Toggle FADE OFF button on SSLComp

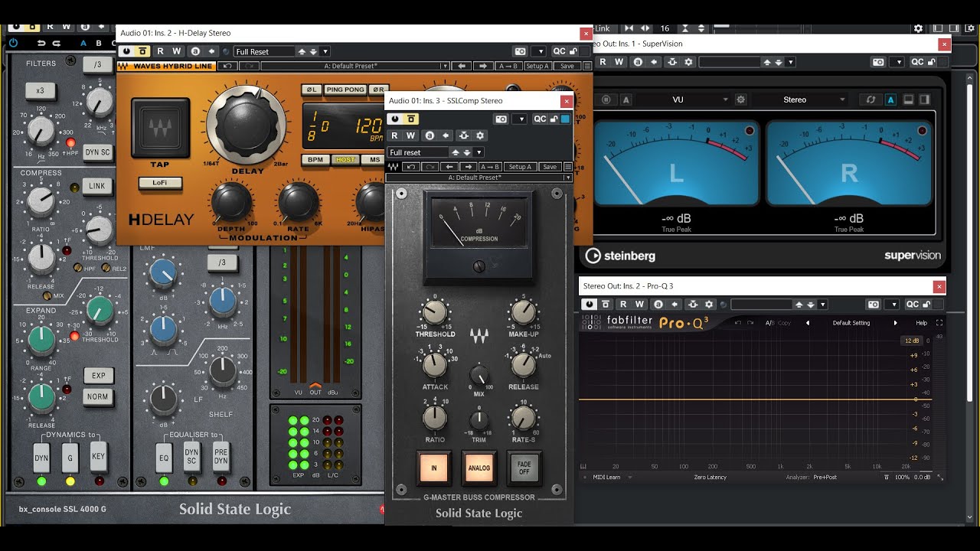(x=524, y=468)
